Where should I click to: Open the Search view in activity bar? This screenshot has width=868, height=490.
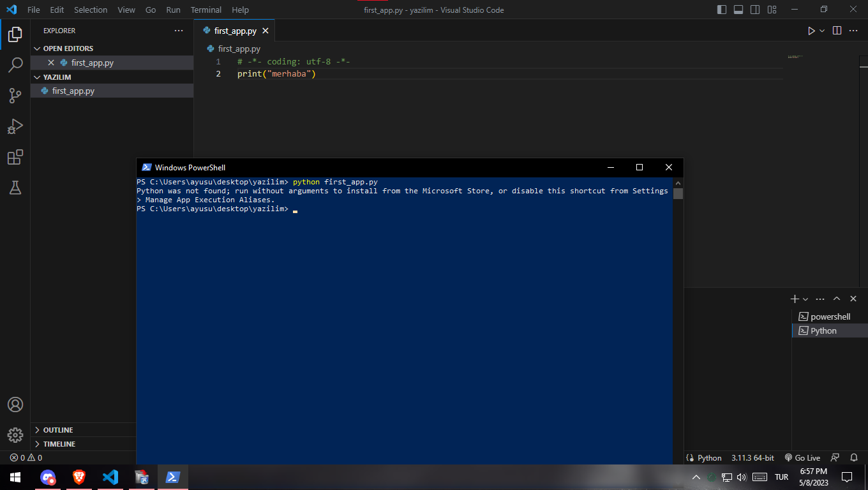coord(15,65)
